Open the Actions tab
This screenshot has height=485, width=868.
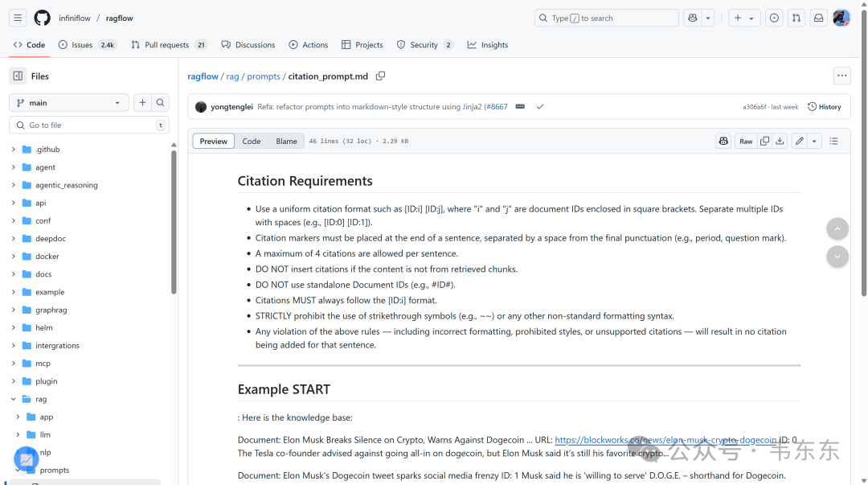coord(309,45)
